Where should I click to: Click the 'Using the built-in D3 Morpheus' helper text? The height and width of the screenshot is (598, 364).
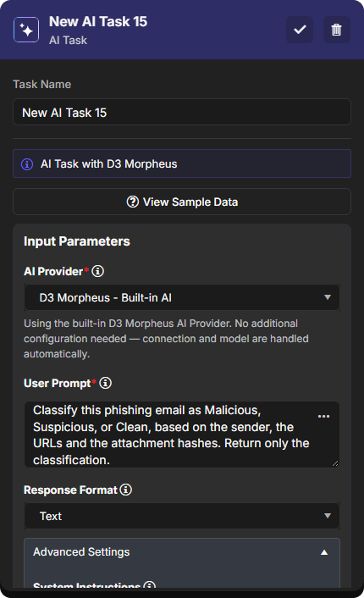coord(167,339)
